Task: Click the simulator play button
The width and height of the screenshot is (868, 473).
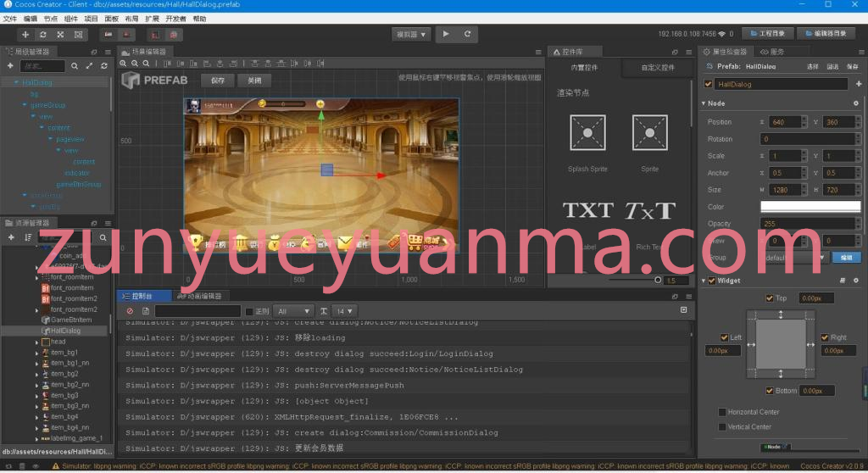Action: point(446,34)
